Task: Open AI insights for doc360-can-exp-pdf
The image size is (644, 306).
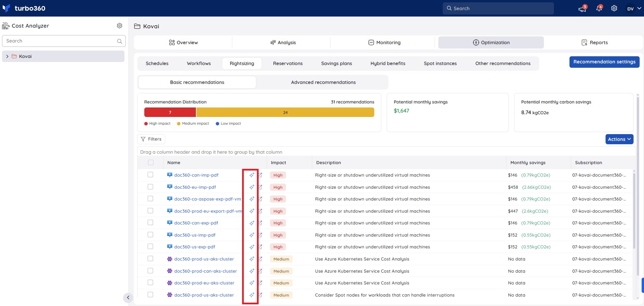Action: [252, 223]
